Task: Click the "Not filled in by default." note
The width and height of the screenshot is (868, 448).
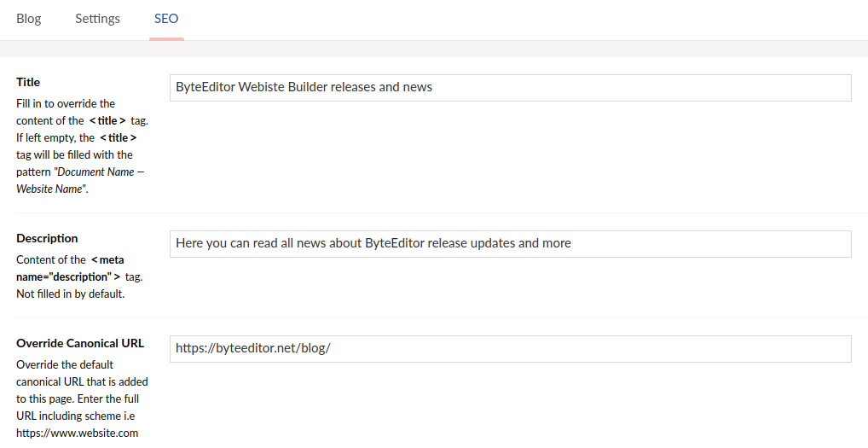Action: point(71,294)
